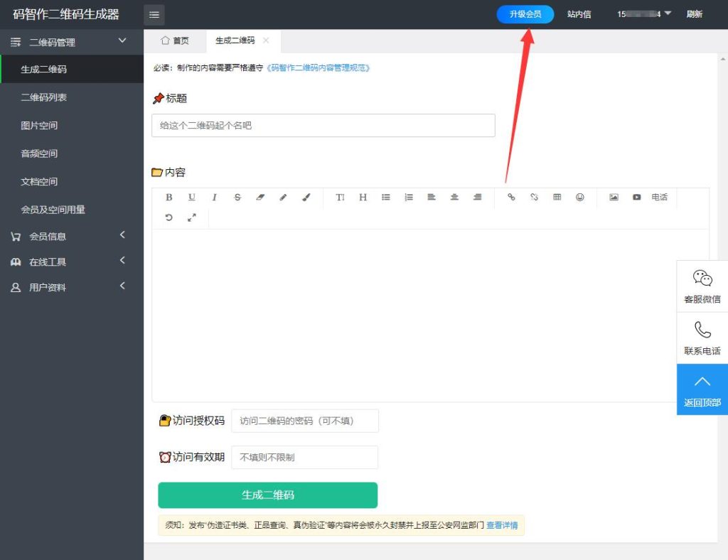Click the eraser clear-format icon
This screenshot has height=560, width=728.
[x=260, y=197]
